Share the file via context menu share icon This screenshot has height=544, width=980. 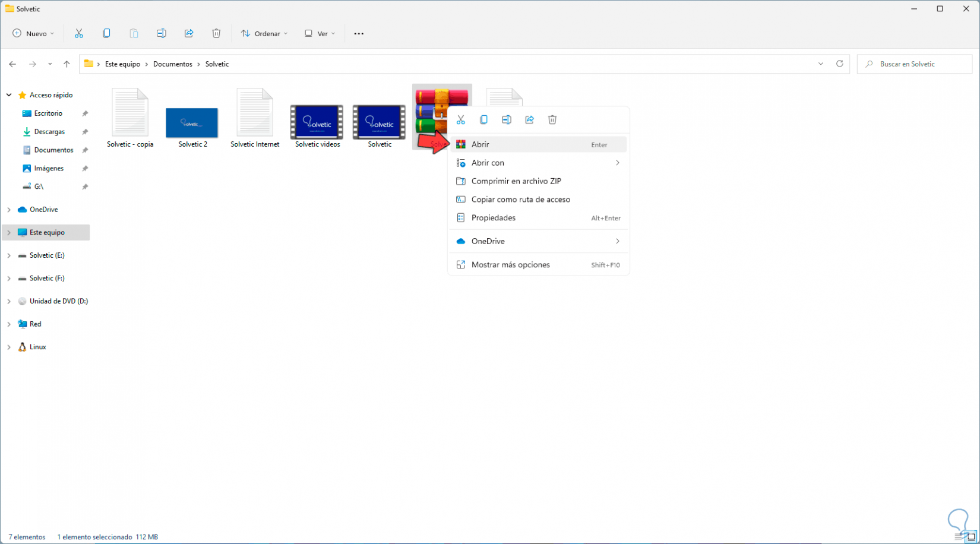(x=529, y=120)
